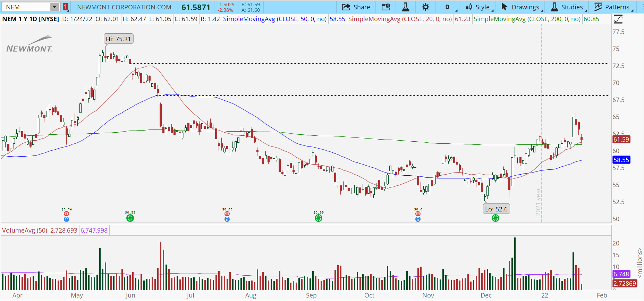
Task: Click the low value L: 61.05
Action: point(160,19)
